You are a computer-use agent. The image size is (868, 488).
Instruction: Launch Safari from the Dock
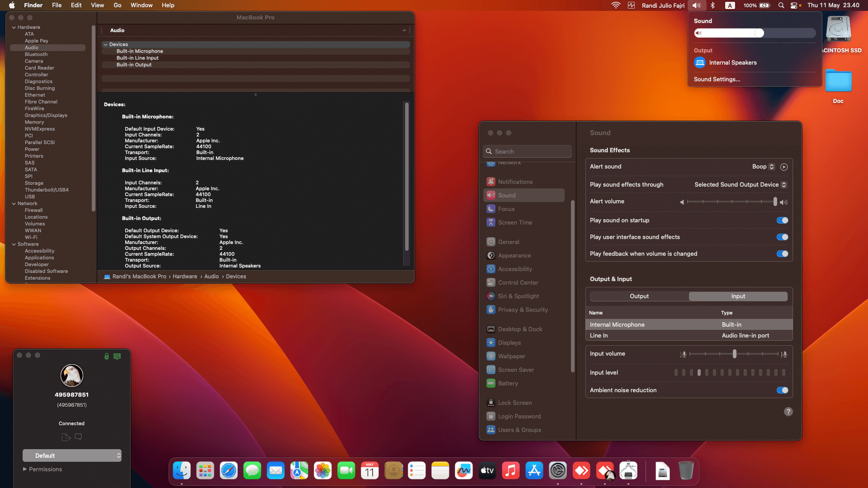pos(229,471)
